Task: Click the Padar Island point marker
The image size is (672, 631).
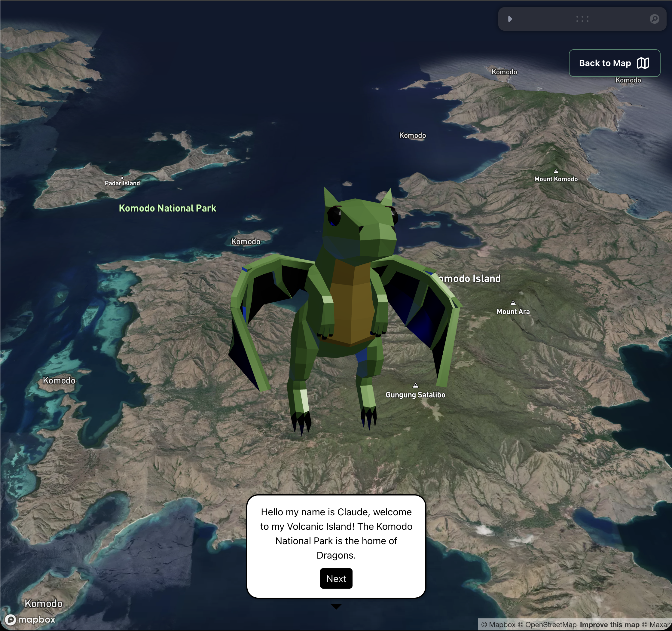Action: tap(122, 178)
